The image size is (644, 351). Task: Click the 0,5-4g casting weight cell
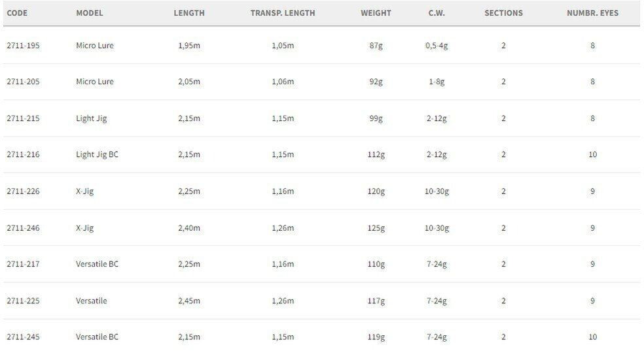tap(437, 46)
